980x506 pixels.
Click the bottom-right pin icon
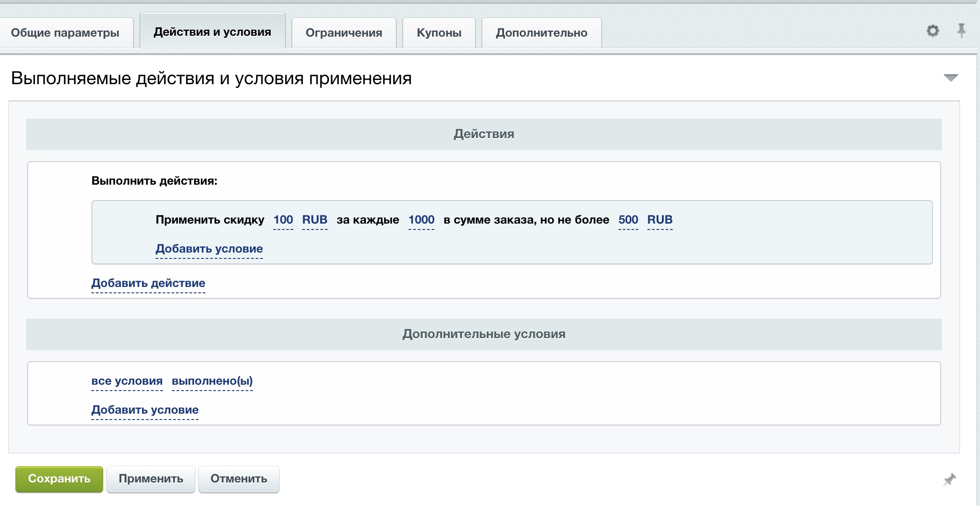click(949, 480)
